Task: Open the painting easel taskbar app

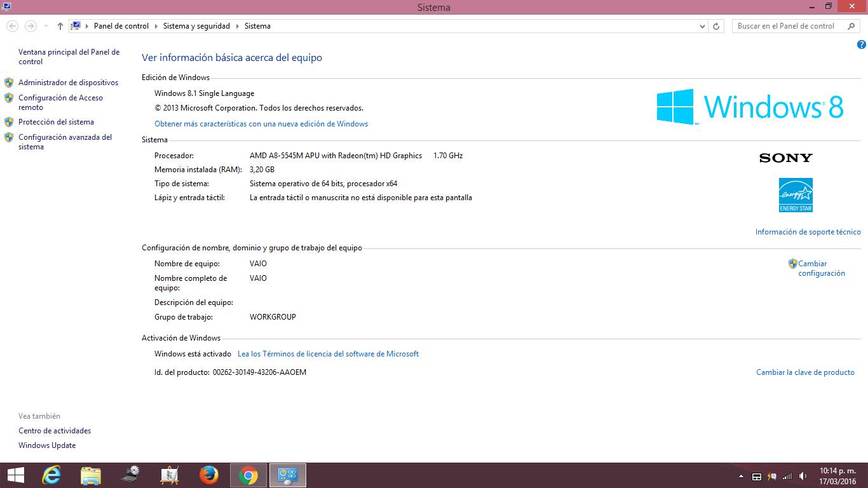Action: coord(170,475)
